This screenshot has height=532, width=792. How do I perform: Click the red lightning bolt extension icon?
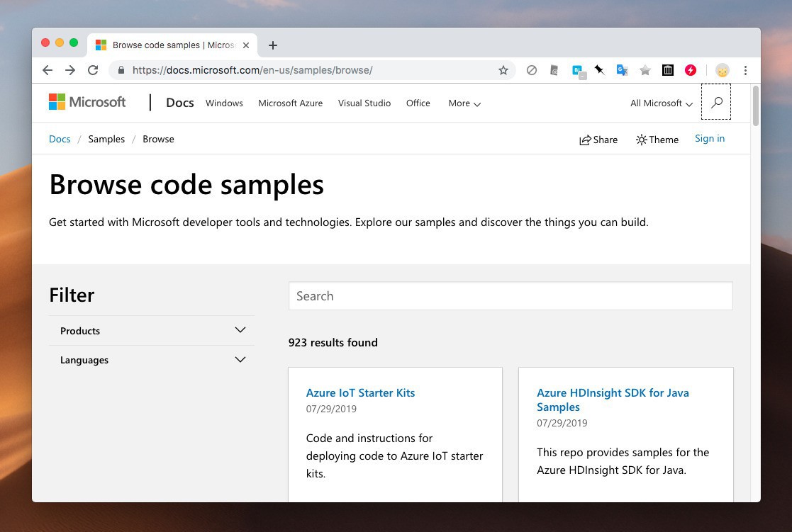pos(691,70)
